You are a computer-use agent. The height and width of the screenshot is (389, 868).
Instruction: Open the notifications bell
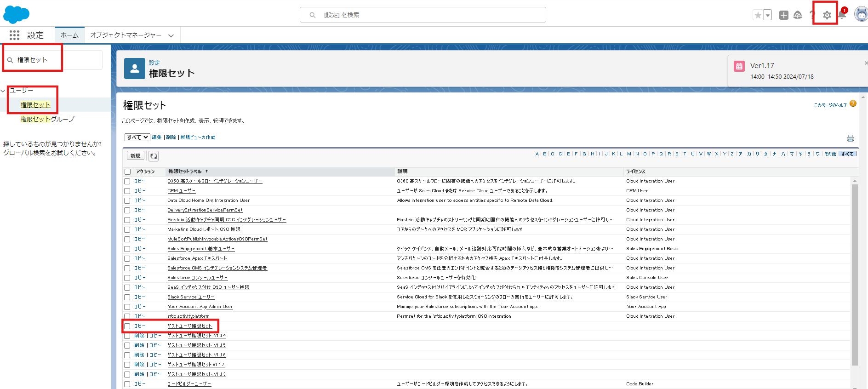point(842,15)
